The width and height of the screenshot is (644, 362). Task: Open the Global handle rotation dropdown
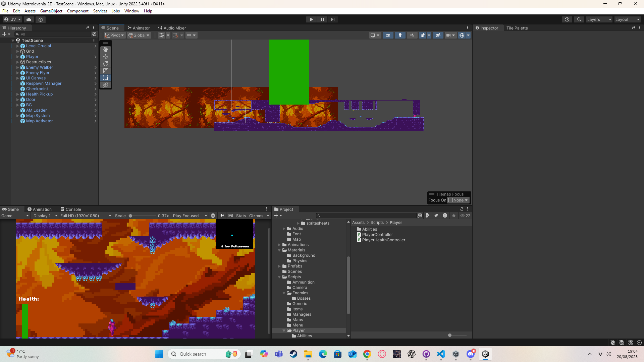tap(139, 35)
